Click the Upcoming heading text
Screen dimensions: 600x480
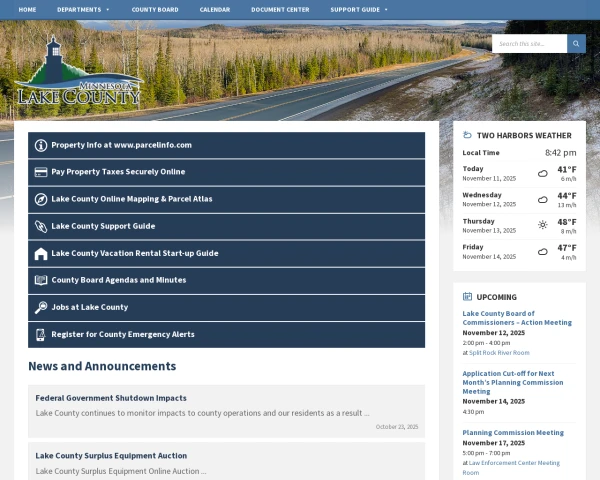496,297
